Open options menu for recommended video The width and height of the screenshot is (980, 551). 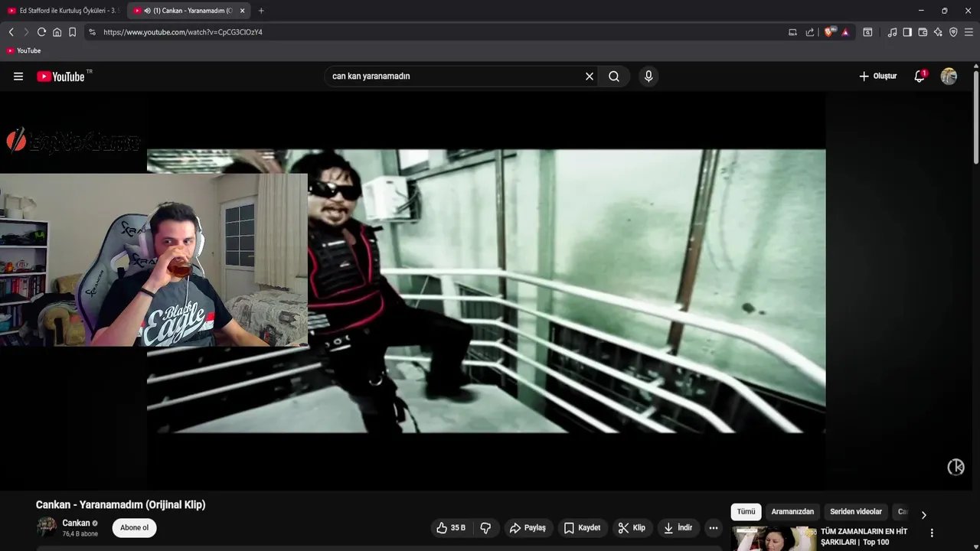click(932, 533)
